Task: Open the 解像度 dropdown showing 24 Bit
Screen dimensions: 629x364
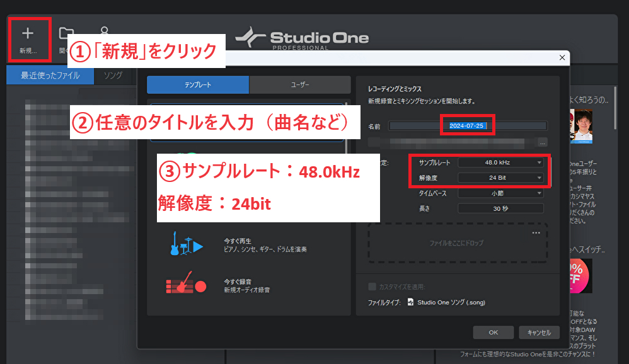Action: pyautogui.click(x=500, y=178)
